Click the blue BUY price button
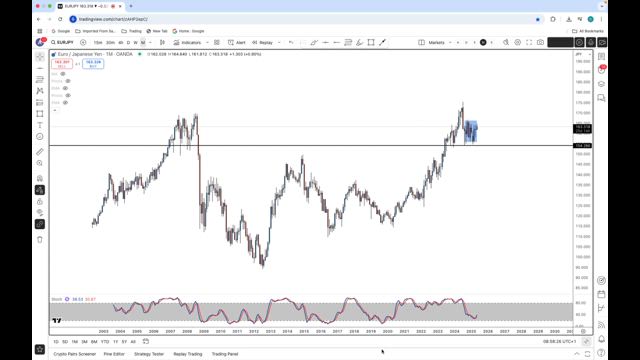This screenshot has height=360, width=640. (93, 64)
